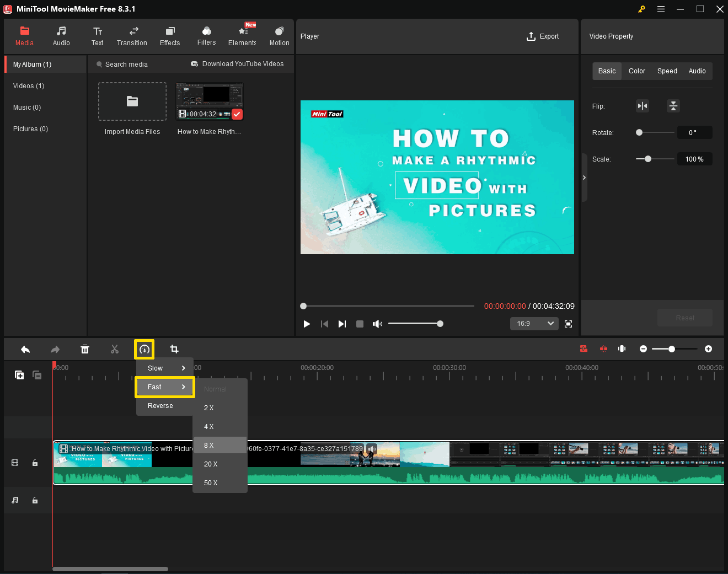Click the Text tool in the ribbon
This screenshot has width=728, height=574.
[98, 36]
